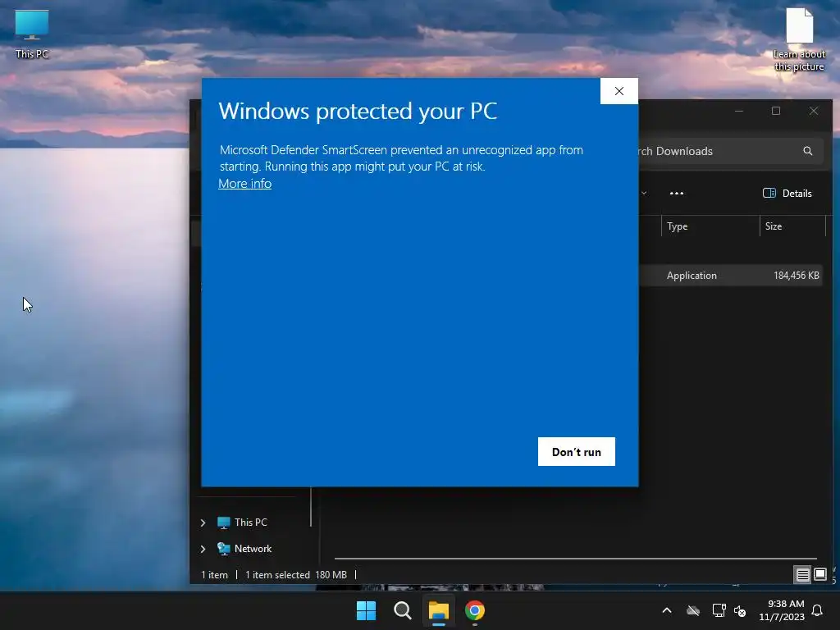Image resolution: width=840 pixels, height=630 pixels.
Task: Maximize the File Explorer window
Action: coord(776,111)
